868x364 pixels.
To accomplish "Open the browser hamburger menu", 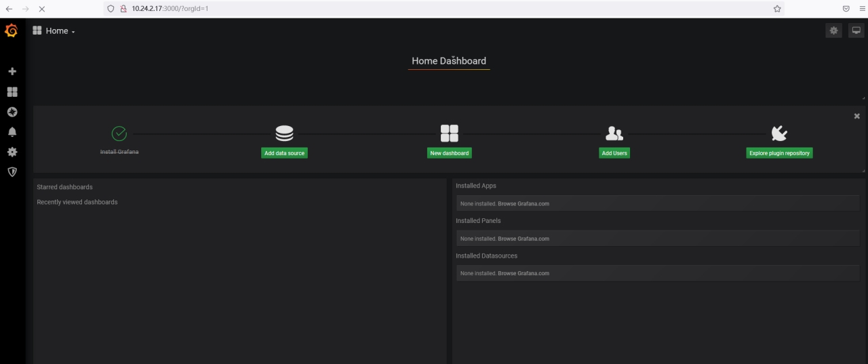I will [862, 9].
